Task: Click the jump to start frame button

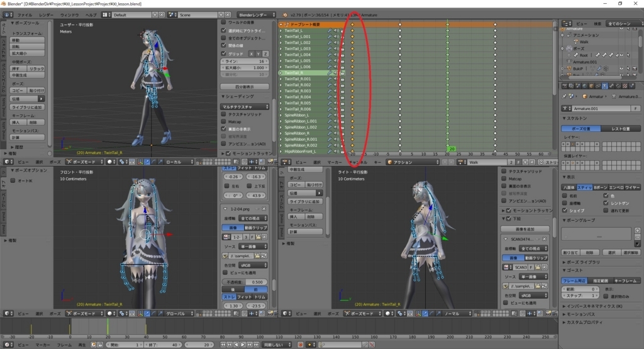Action: point(223,345)
